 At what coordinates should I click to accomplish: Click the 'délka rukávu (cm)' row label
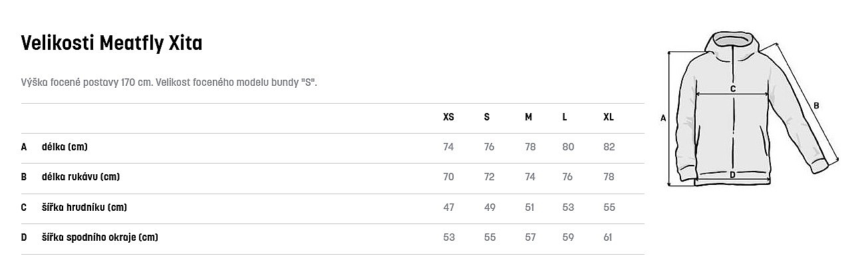80,177
